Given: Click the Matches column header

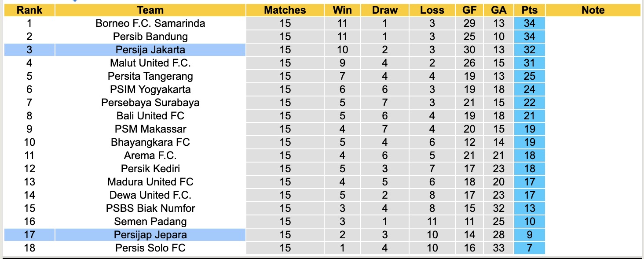Looking at the screenshot, I should pyautogui.click(x=285, y=10).
